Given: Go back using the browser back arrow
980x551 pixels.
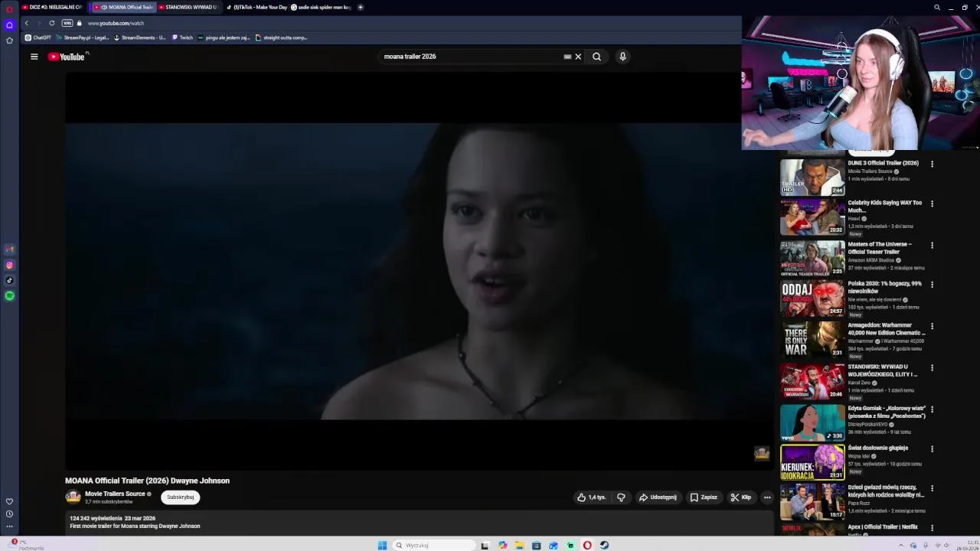Looking at the screenshot, I should [26, 23].
